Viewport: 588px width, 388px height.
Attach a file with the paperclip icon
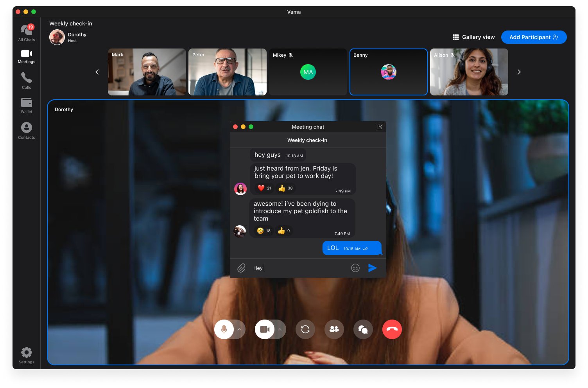[242, 268]
